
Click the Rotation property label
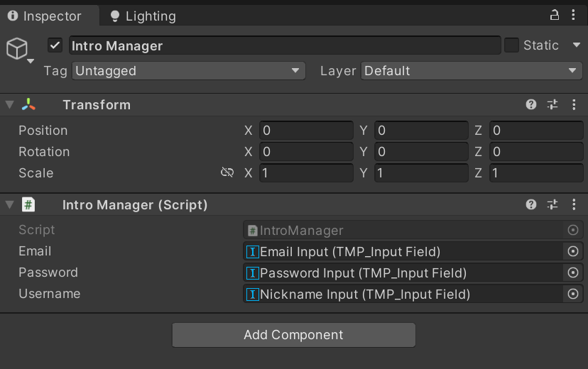point(44,151)
